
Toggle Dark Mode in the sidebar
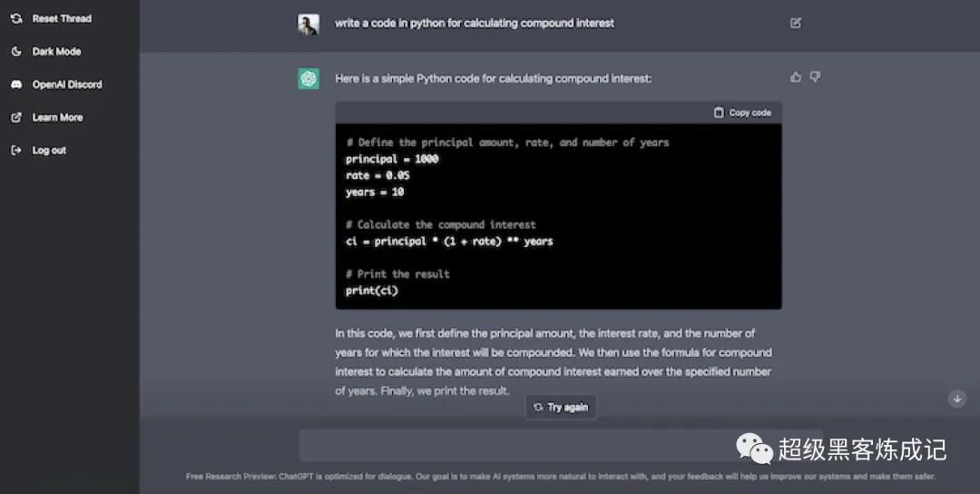(x=56, y=52)
